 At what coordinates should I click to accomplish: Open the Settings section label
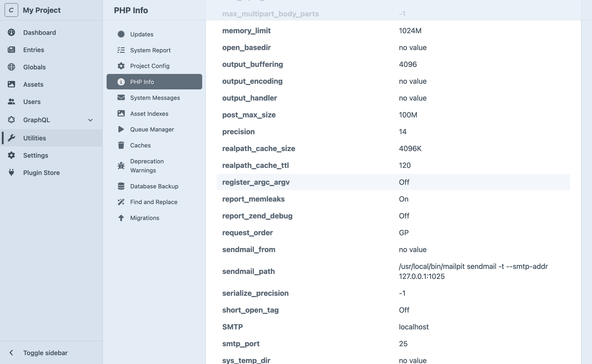coord(36,155)
